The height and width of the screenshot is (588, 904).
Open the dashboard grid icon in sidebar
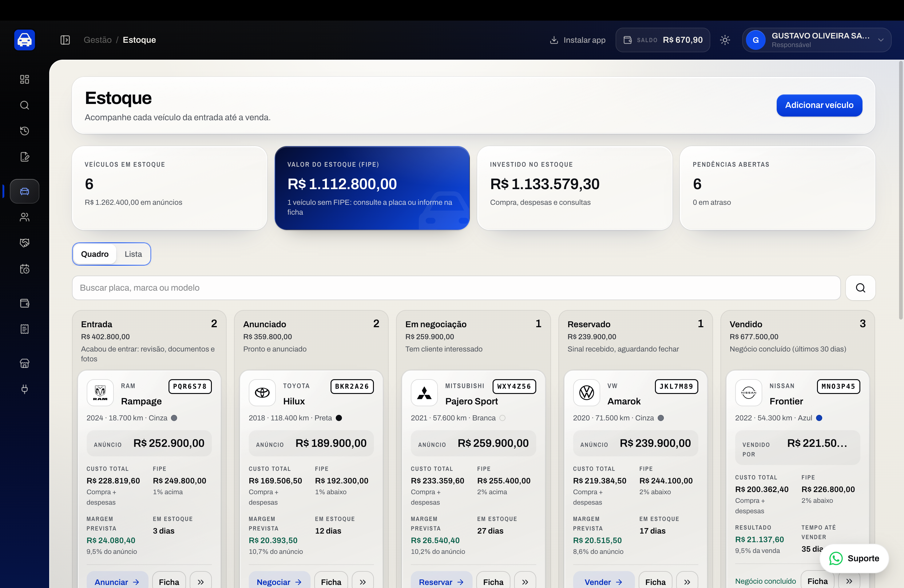tap(25, 79)
